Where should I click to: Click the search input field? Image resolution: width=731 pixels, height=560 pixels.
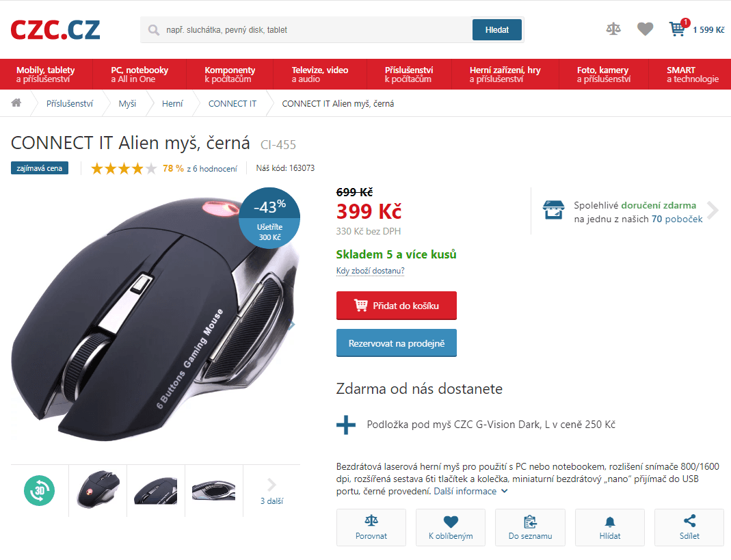tap(308, 30)
